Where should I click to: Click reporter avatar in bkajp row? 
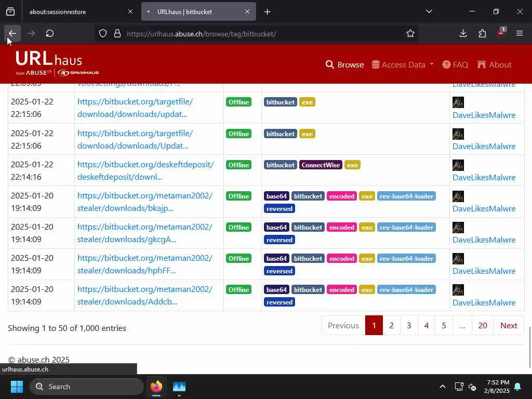(x=458, y=196)
